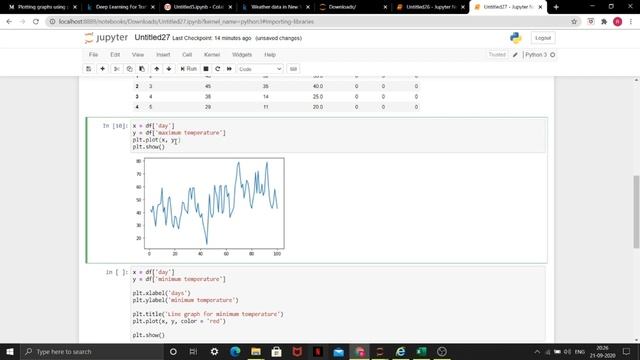
Task: Switch to the Deep Learning browser tab
Action: pyautogui.click(x=120, y=7)
